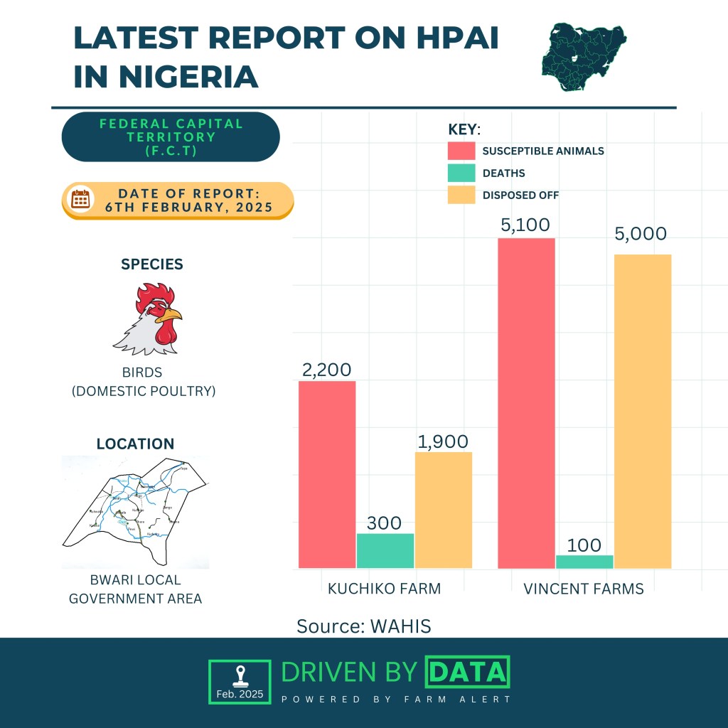The height and width of the screenshot is (728, 728).
Task: Click the Kuchiko Farm axis label
Action: [384, 589]
